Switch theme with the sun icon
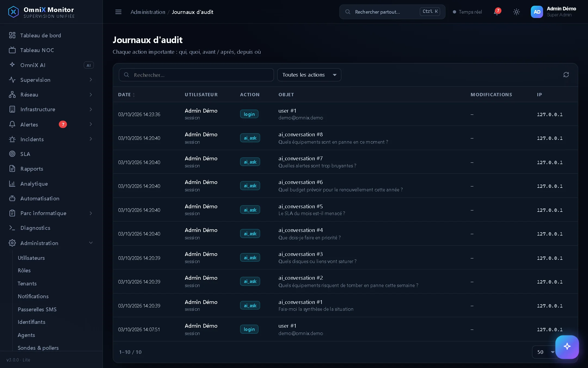This screenshot has width=588, height=368. point(516,12)
